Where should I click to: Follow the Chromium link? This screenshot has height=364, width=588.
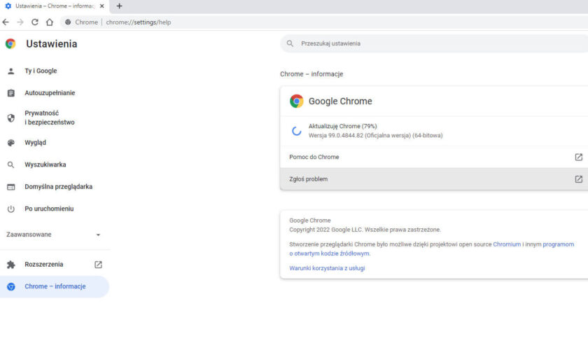point(507,244)
